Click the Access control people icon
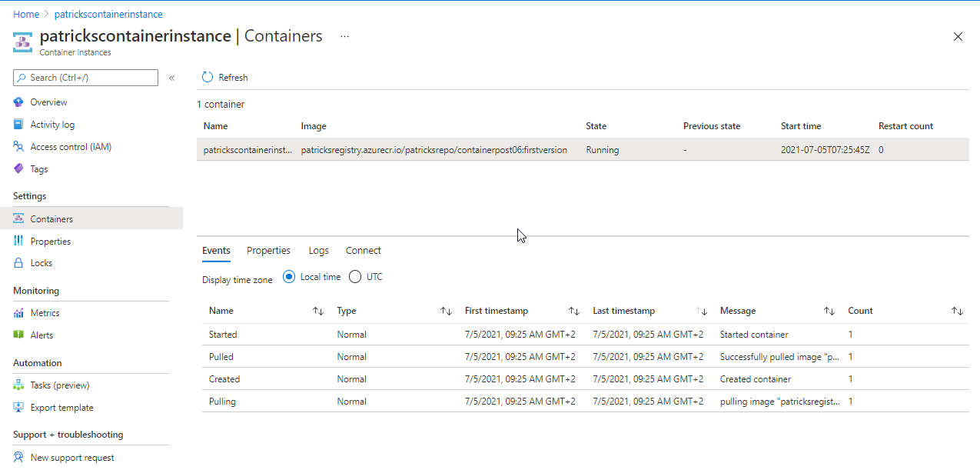The image size is (980, 470). [18, 147]
